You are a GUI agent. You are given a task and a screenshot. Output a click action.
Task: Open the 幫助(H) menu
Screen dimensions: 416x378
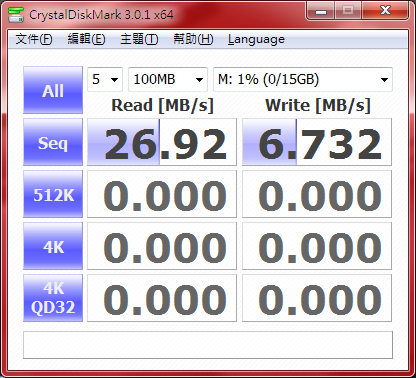[x=193, y=39]
